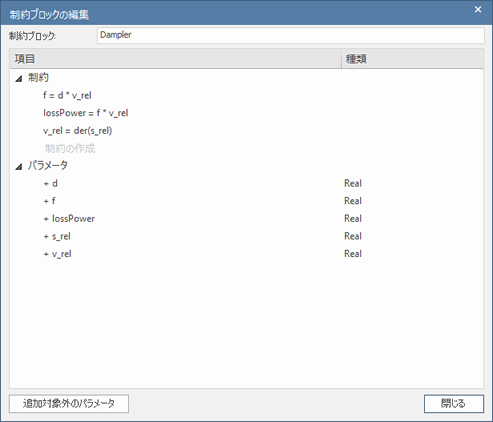Open 追加対象外のパラメータ button
Image resolution: width=493 pixels, height=422 pixels.
[x=69, y=404]
